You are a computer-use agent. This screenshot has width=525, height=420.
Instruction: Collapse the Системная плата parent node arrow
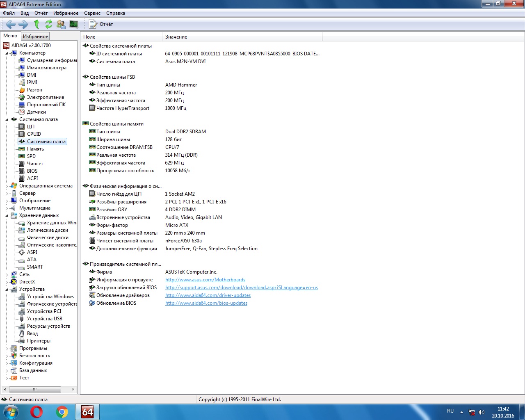[x=7, y=120]
